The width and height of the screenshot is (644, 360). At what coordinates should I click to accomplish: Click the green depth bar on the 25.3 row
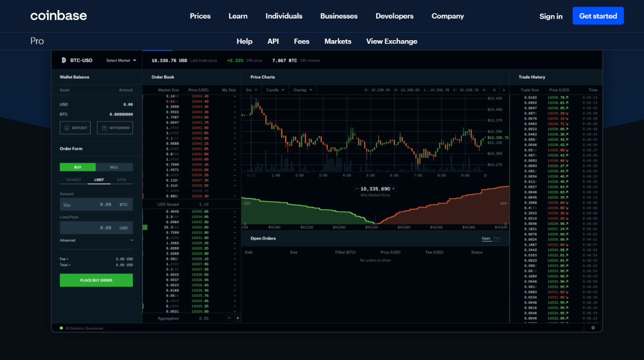(145, 227)
